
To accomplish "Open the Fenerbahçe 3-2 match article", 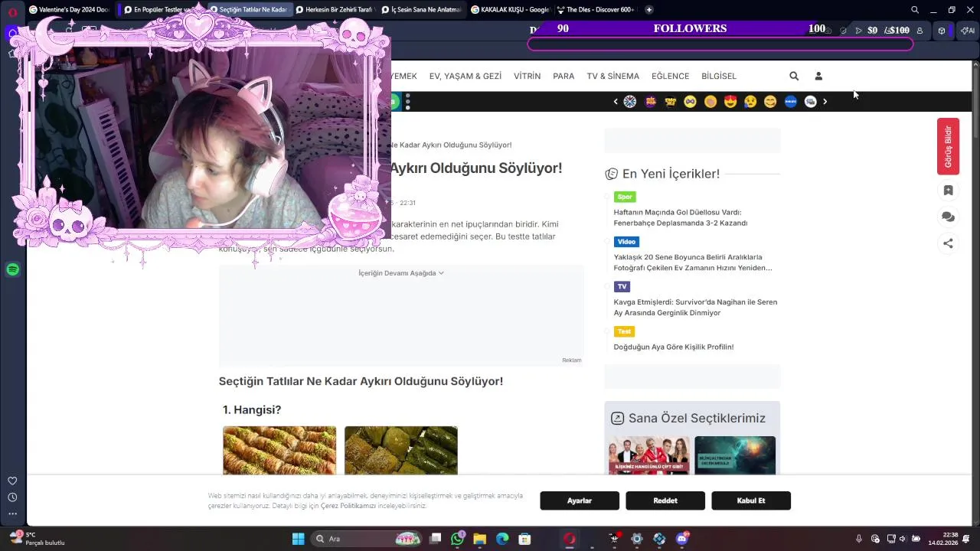I will (x=680, y=217).
